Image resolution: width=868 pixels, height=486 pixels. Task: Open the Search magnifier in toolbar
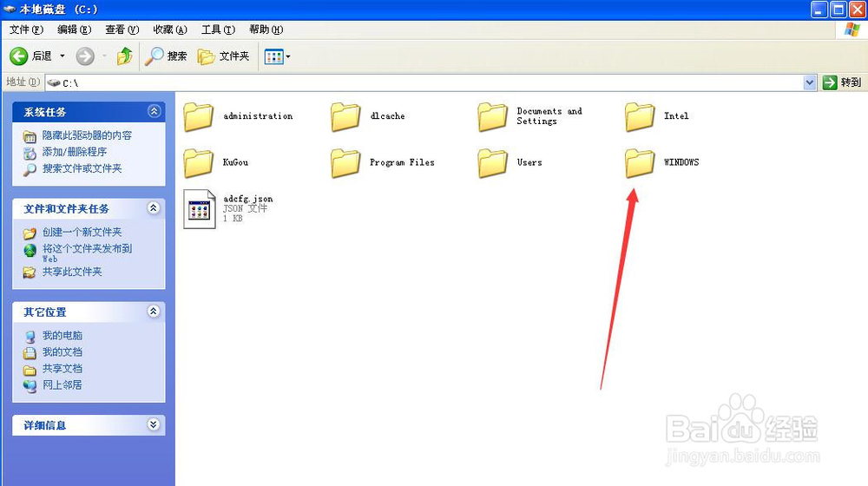tap(154, 56)
